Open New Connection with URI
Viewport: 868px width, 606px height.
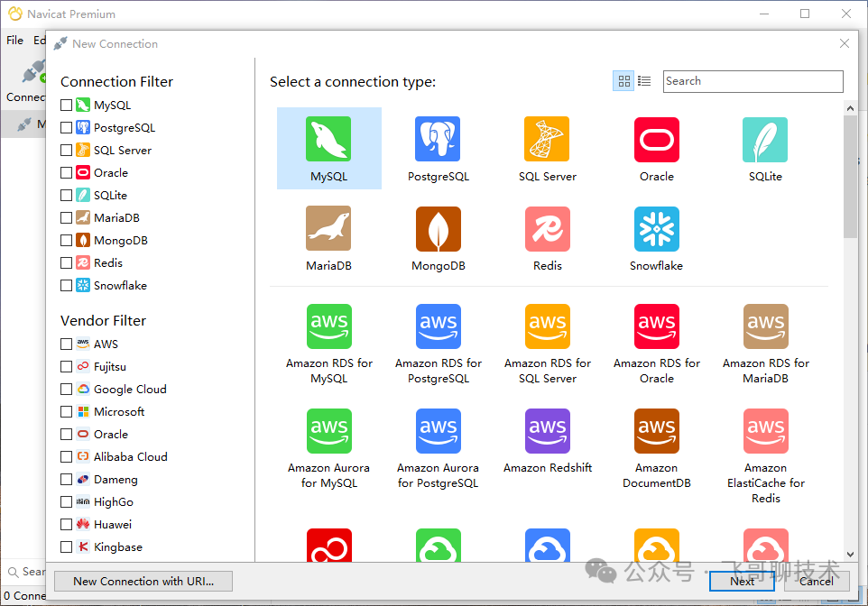[143, 581]
